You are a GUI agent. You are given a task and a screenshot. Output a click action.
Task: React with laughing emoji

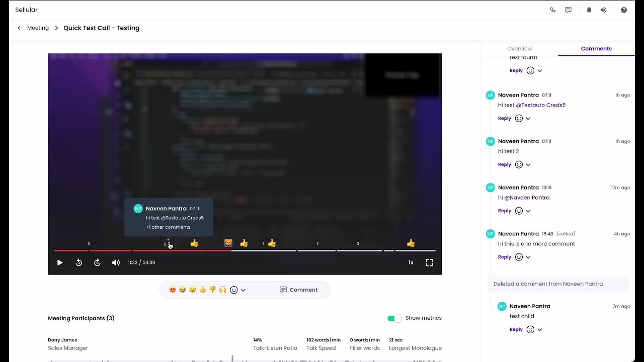pos(183,290)
